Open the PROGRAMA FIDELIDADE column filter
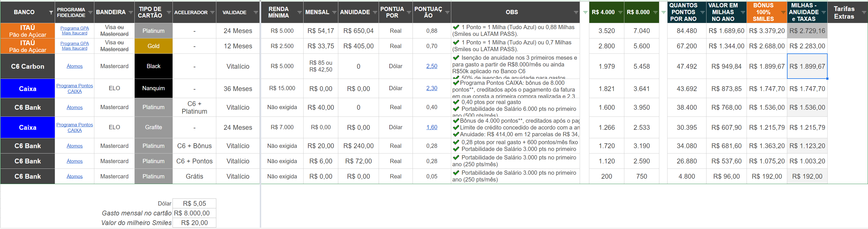Image resolution: width=868 pixels, height=229 pixels. pos(90,12)
